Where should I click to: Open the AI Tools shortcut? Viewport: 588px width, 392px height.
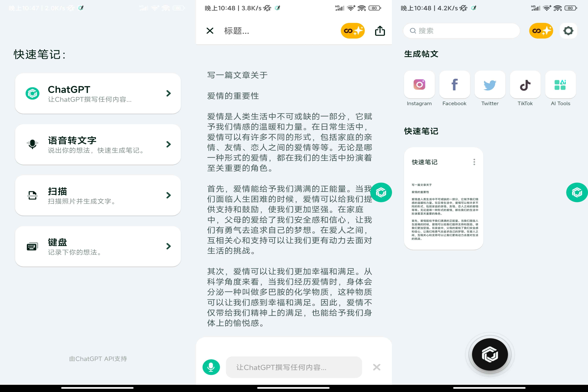560,85
